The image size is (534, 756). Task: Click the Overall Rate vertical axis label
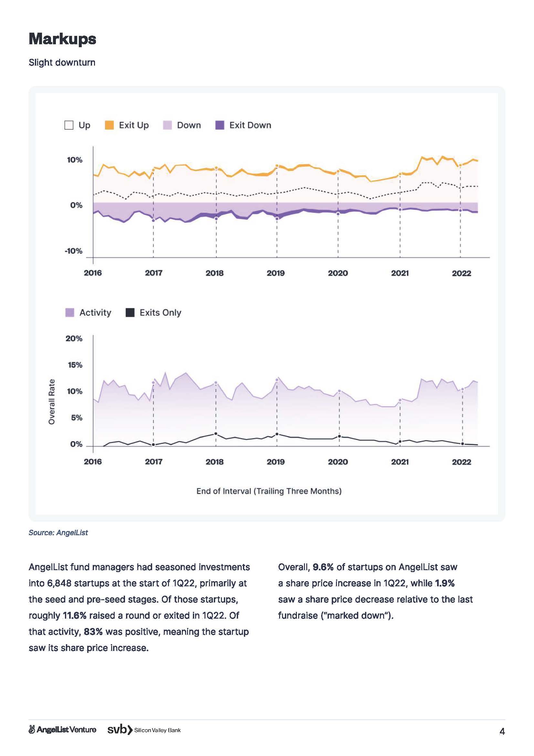point(52,401)
